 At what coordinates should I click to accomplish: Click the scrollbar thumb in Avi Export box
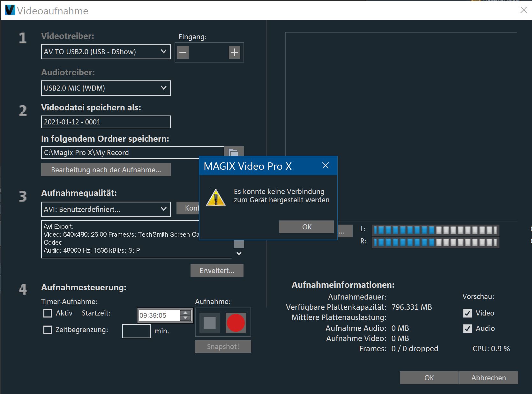239,244
